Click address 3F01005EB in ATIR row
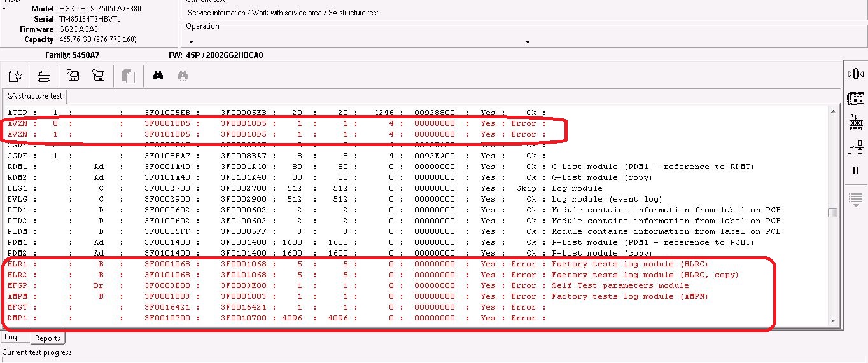 click(x=167, y=113)
